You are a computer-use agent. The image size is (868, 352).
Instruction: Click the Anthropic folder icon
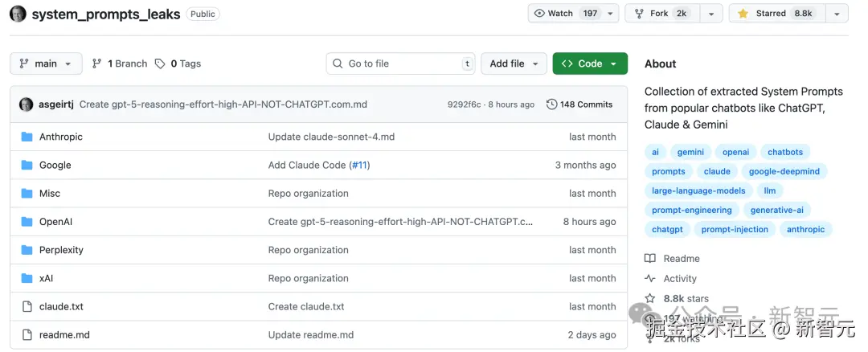[27, 137]
